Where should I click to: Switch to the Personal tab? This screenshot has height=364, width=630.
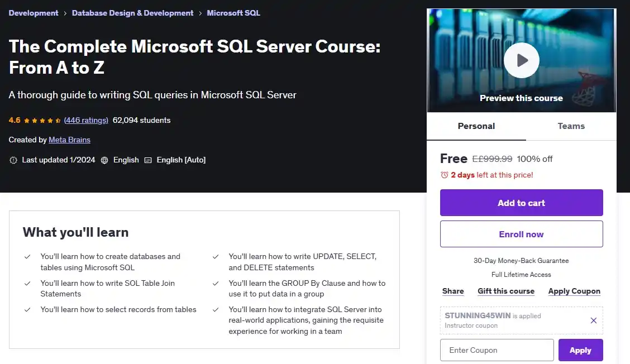tap(476, 126)
